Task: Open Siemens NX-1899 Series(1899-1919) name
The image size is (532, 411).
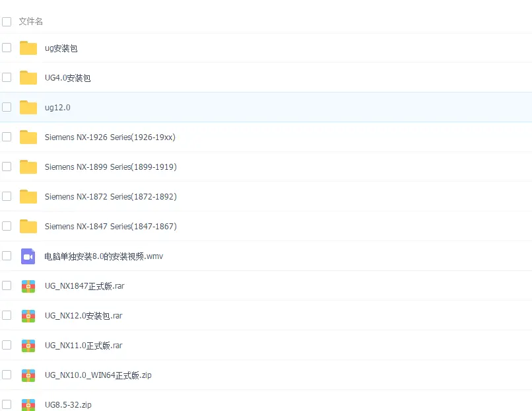Action: (x=111, y=167)
